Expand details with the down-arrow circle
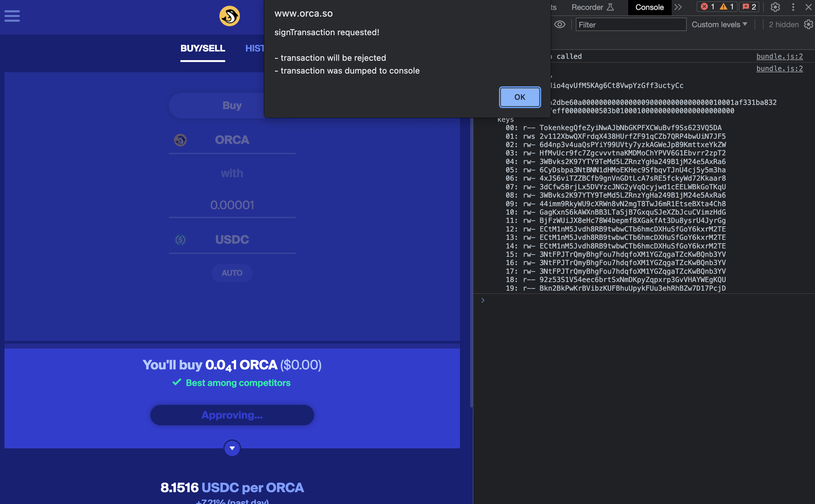815x504 pixels. pos(232,448)
